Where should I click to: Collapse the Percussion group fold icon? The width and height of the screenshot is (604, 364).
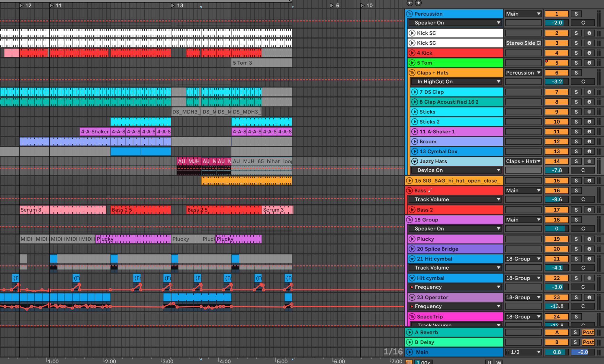click(410, 14)
